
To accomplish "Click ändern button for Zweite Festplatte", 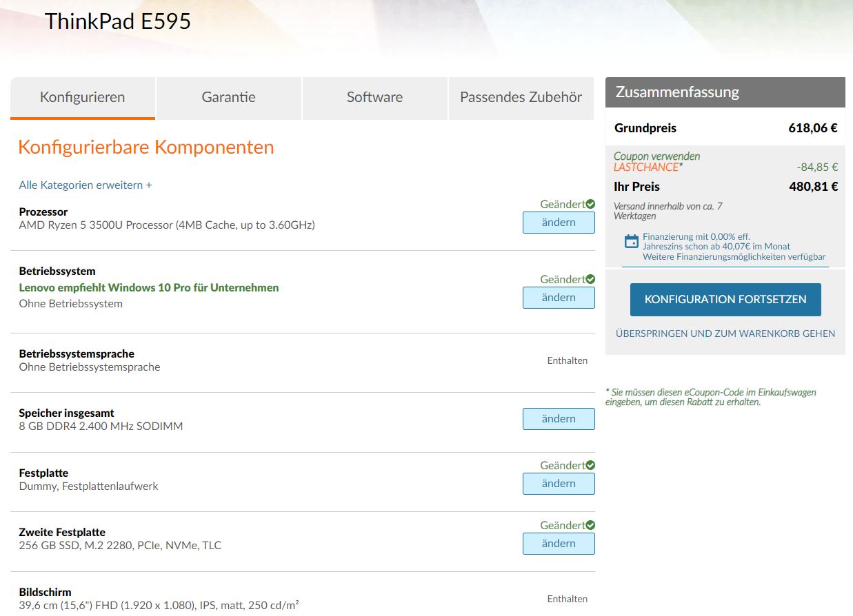I will point(559,544).
